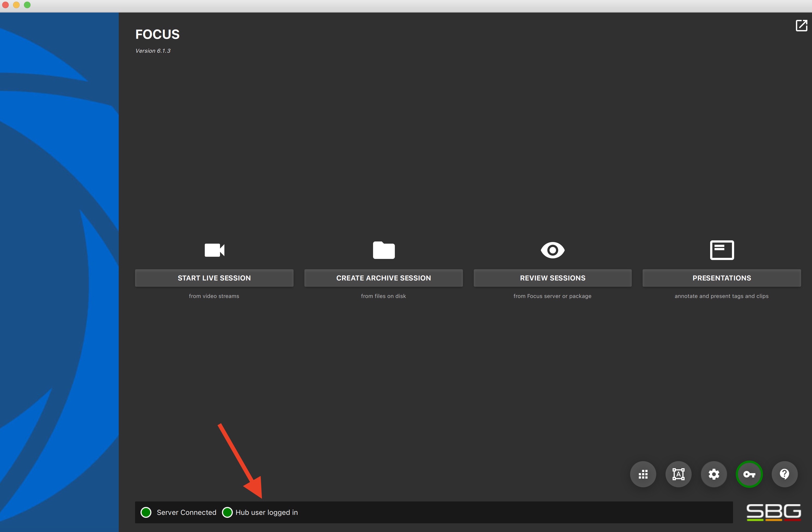Click the CREATE ARCHIVE SESSION button
This screenshot has height=532, width=812.
coord(383,278)
